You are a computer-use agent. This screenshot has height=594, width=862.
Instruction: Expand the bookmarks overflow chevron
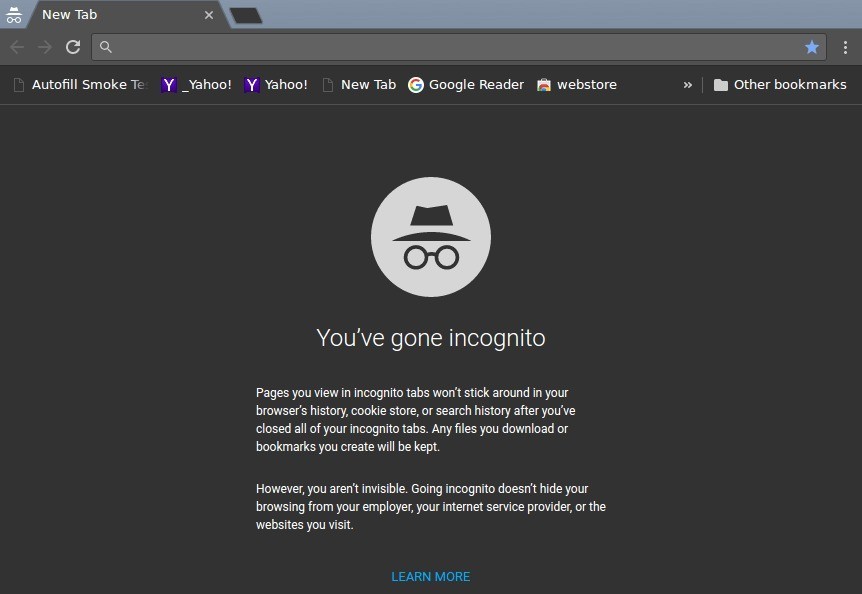click(x=687, y=84)
